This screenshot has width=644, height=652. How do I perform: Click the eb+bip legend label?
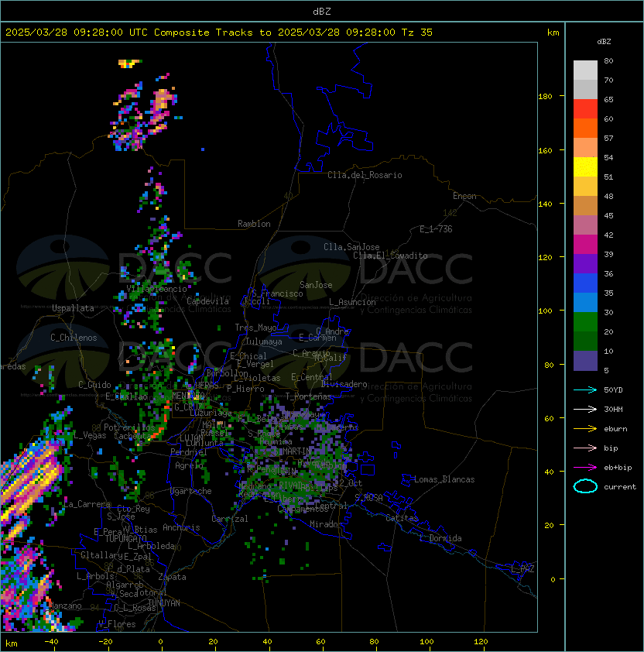tap(618, 468)
